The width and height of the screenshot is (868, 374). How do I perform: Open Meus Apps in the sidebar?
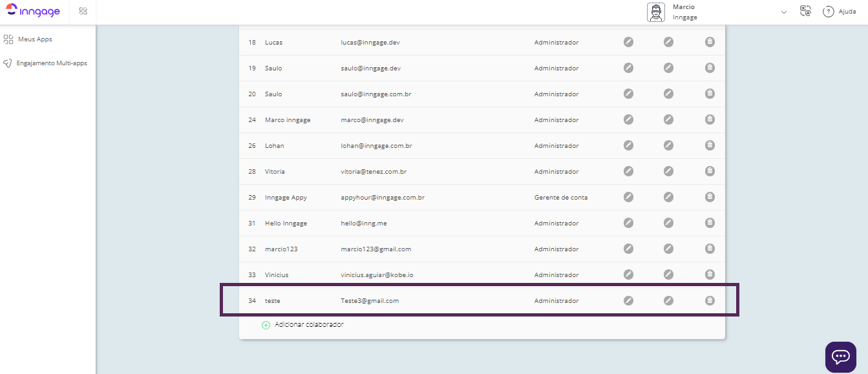[35, 39]
